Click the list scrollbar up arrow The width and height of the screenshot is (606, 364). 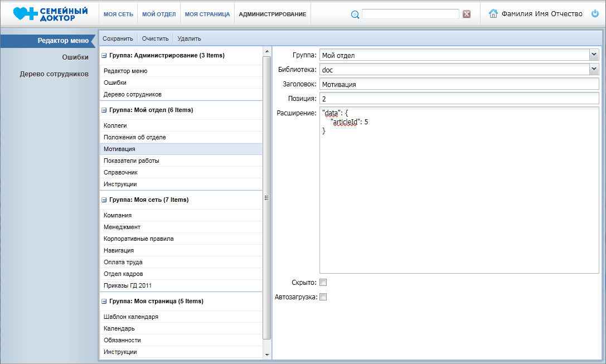(x=267, y=51)
